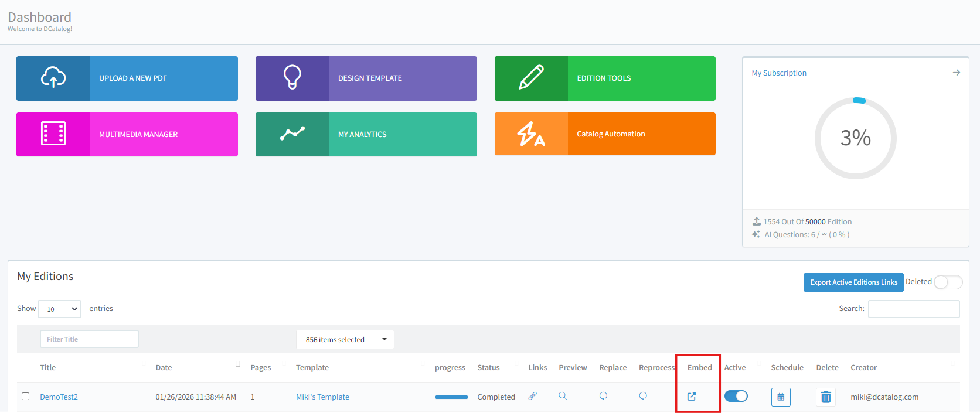Check the DemoTest2 row checkbox
Screen dimensions: 980x413
[26, 397]
